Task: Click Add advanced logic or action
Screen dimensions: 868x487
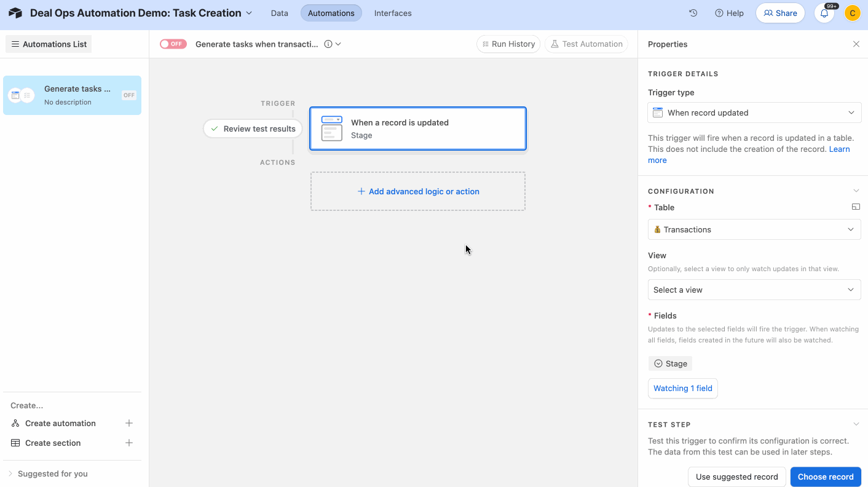Action: [x=418, y=191]
